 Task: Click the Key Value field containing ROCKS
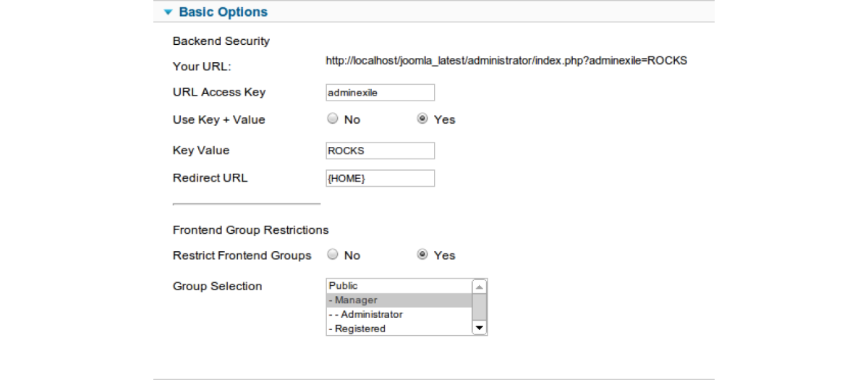click(380, 151)
